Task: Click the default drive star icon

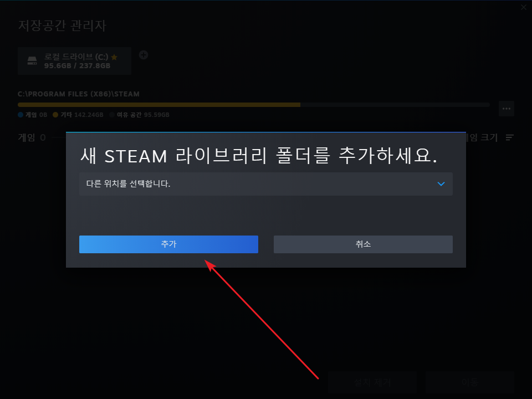Action: [114, 57]
